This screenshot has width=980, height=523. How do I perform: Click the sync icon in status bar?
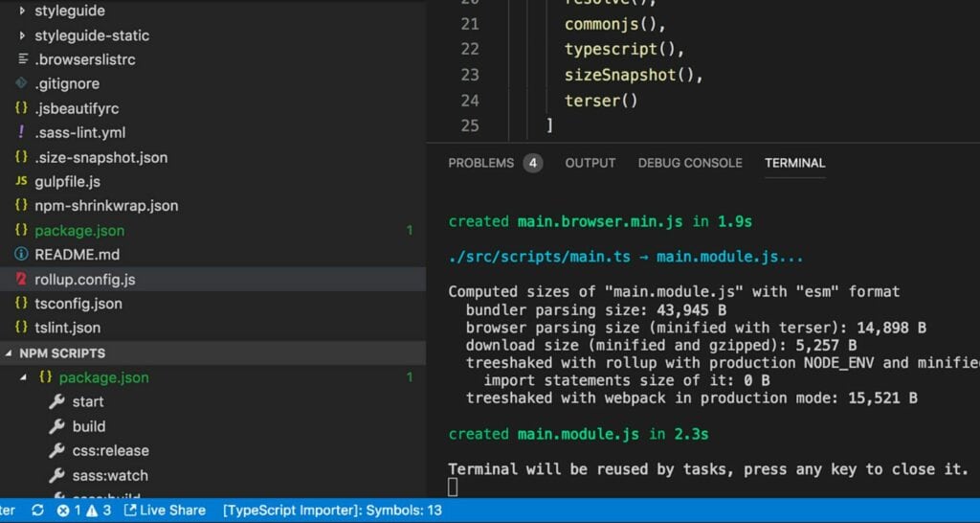tap(37, 511)
